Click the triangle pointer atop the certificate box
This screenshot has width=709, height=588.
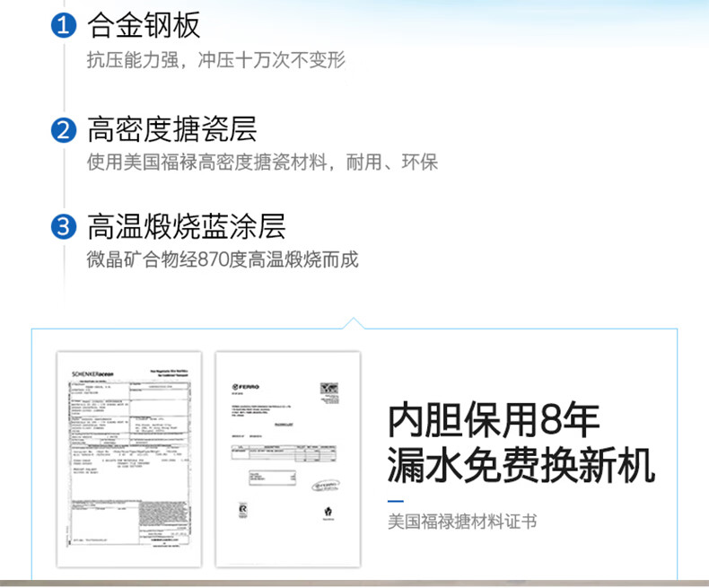[354, 323]
